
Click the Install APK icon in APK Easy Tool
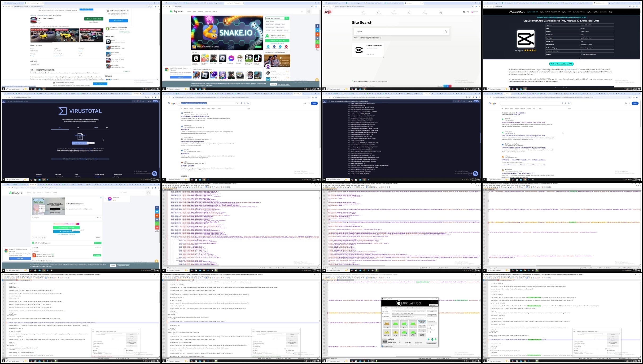(404, 333)
